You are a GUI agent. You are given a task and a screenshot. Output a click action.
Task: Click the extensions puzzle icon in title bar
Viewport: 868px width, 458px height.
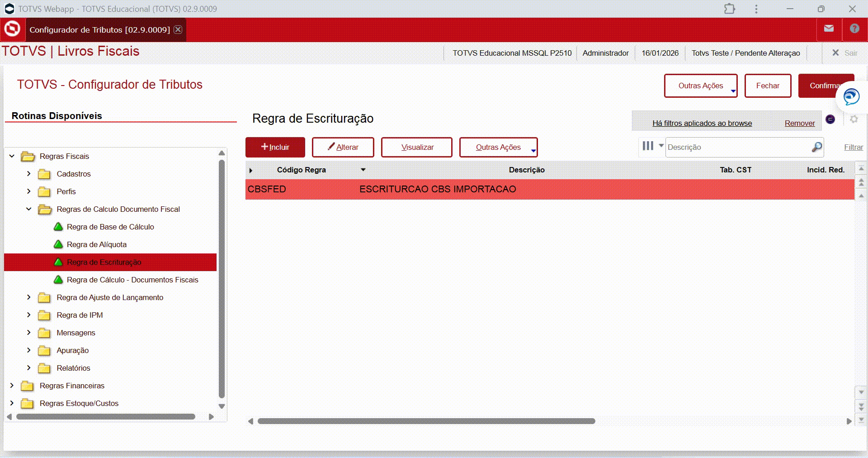[730, 9]
